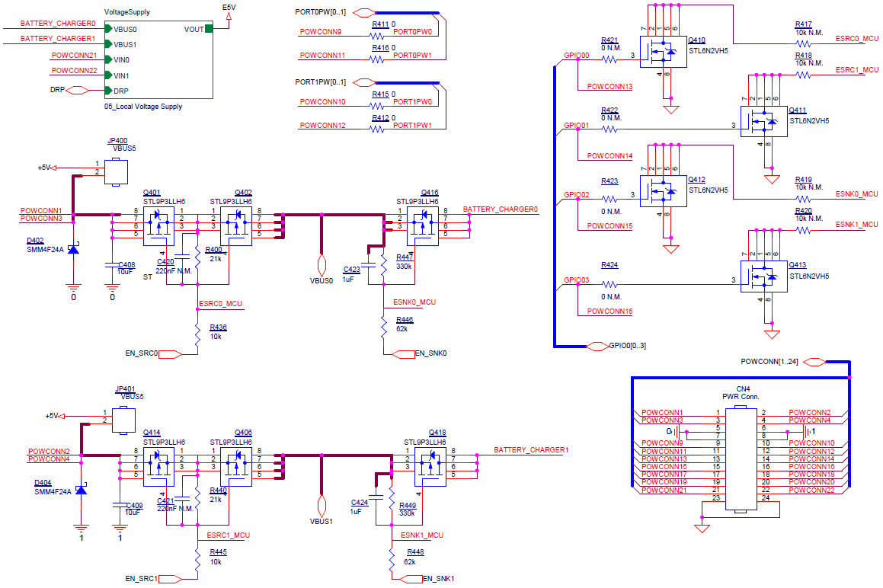
Task: Select the VBUS0 off-sheet port
Action: point(322,267)
